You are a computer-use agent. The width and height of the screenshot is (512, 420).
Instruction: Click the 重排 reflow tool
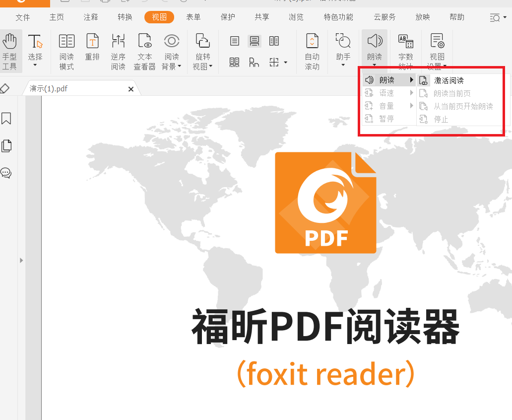(x=92, y=50)
